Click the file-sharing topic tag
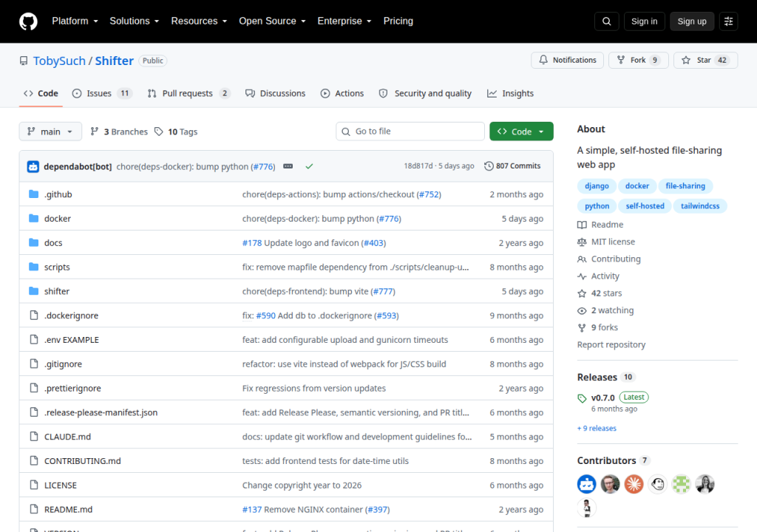This screenshot has height=532, width=757. tap(685, 186)
